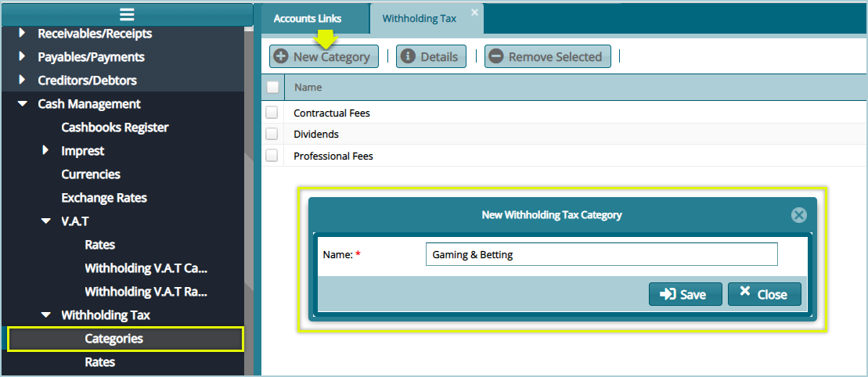This screenshot has width=868, height=377.
Task: Expand the Payables/Payments tree node
Action: tap(22, 56)
